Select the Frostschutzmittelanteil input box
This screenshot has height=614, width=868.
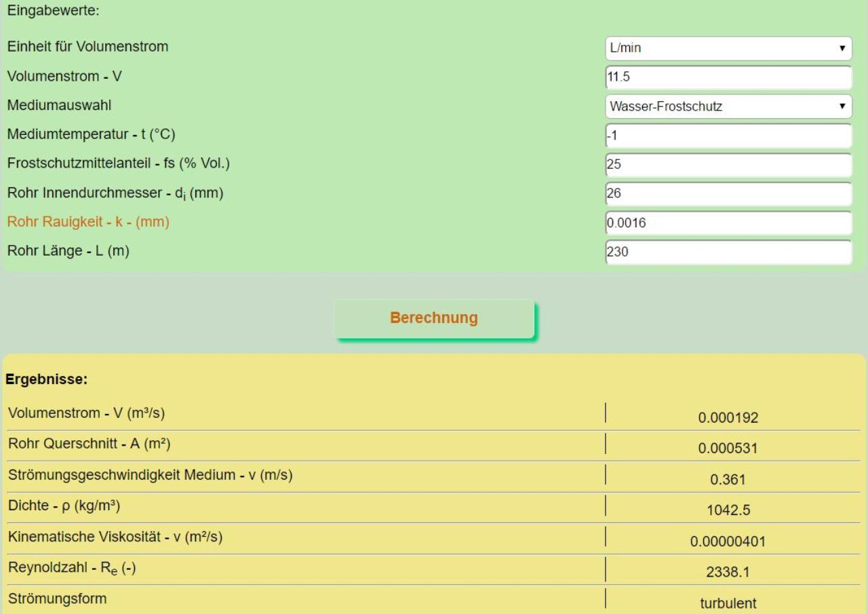point(728,165)
